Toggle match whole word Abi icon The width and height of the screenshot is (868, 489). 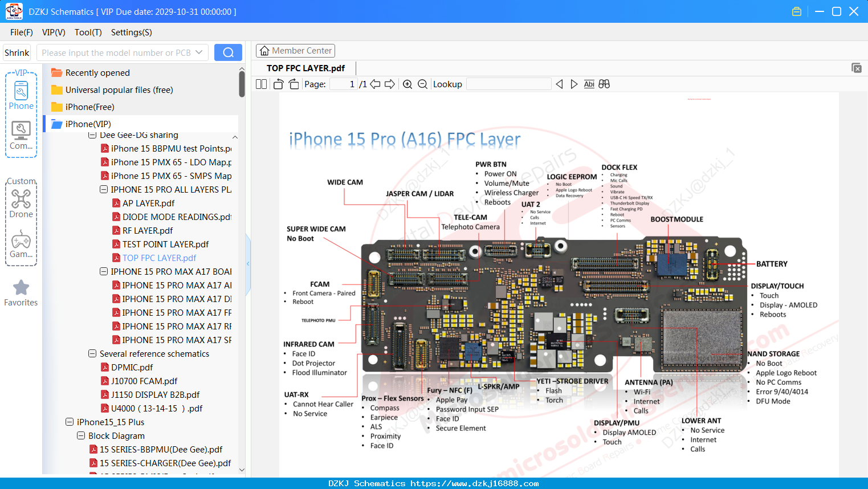(589, 84)
